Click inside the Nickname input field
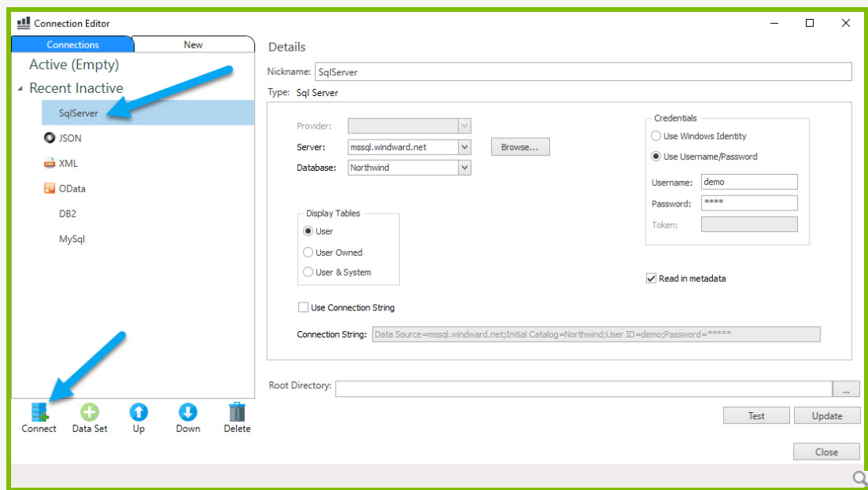 (556, 71)
